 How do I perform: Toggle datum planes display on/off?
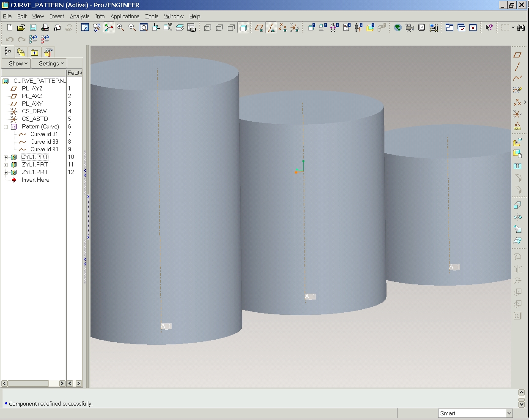259,28
